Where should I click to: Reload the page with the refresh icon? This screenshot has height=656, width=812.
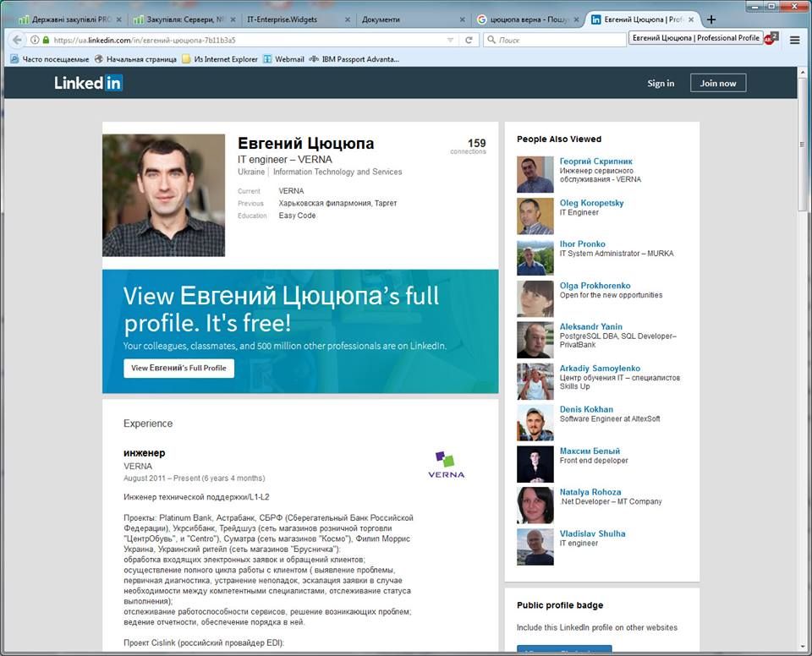[x=469, y=40]
